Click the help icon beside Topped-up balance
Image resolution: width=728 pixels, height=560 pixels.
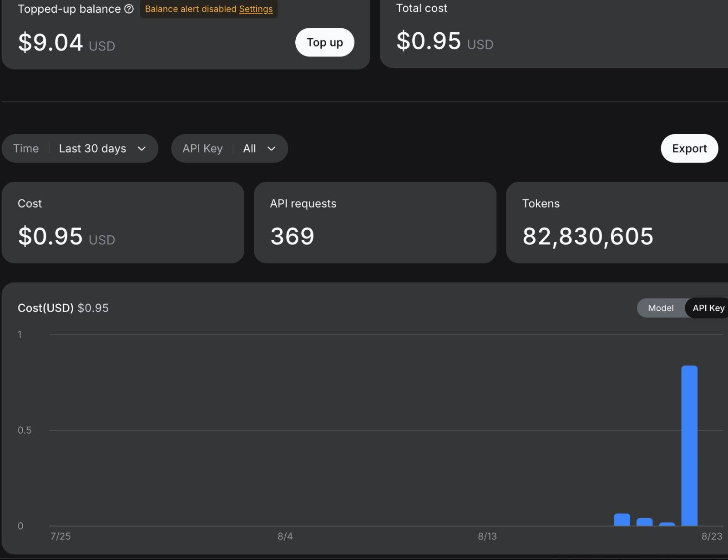pos(129,9)
